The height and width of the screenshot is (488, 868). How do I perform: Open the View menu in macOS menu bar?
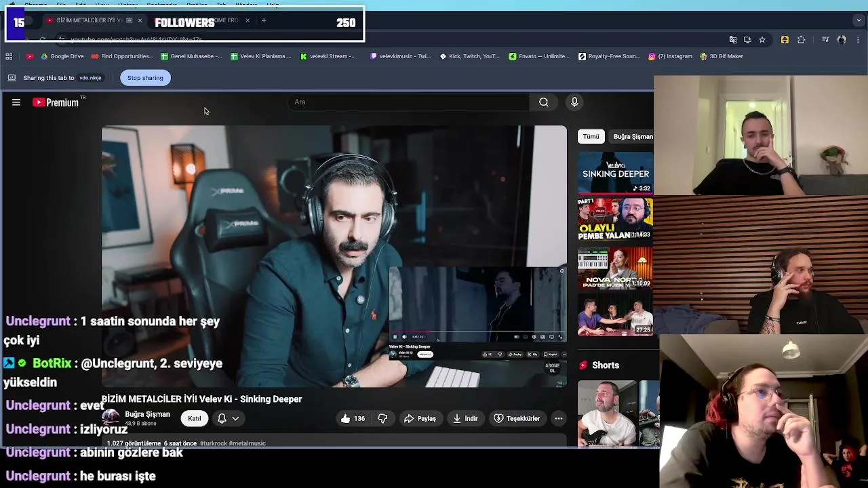[102, 3]
